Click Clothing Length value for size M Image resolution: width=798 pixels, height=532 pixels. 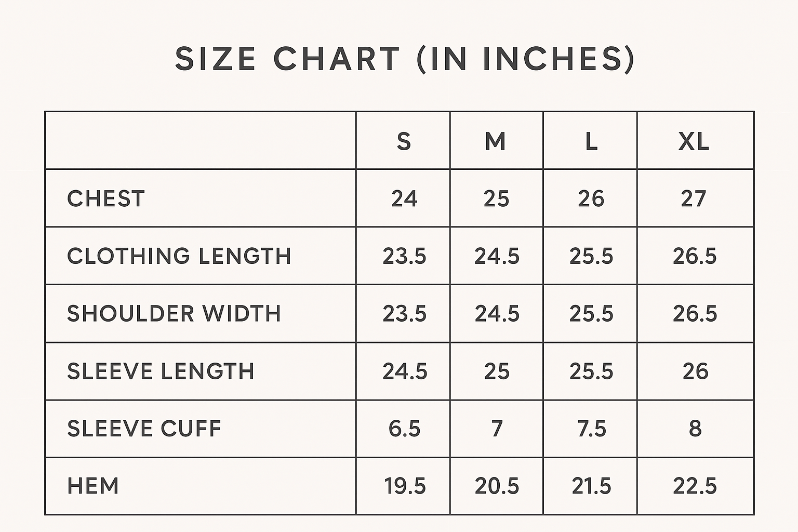tap(497, 256)
